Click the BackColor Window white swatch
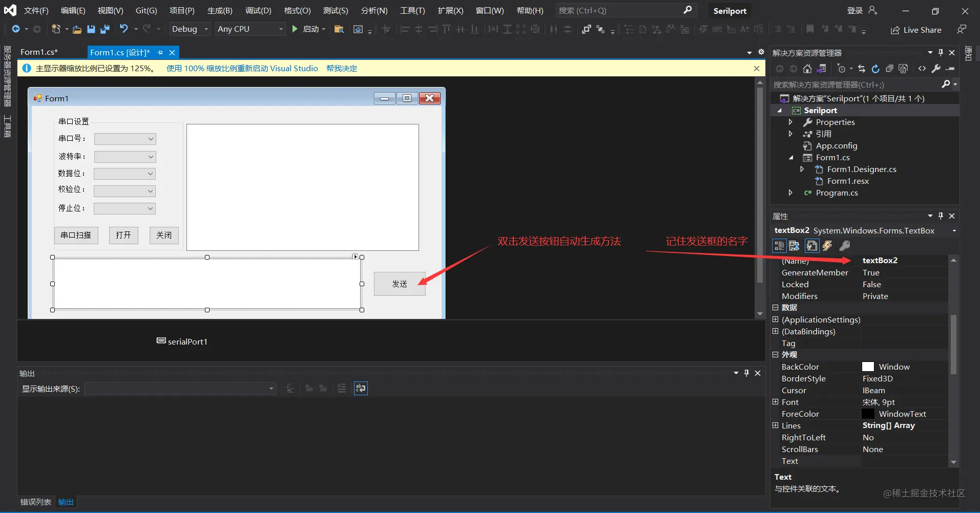 (x=868, y=367)
